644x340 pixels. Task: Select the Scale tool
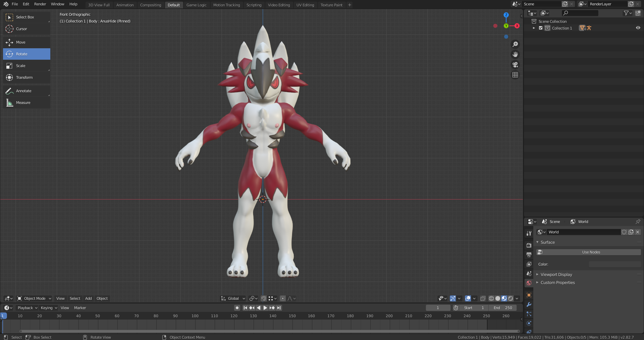click(x=26, y=66)
